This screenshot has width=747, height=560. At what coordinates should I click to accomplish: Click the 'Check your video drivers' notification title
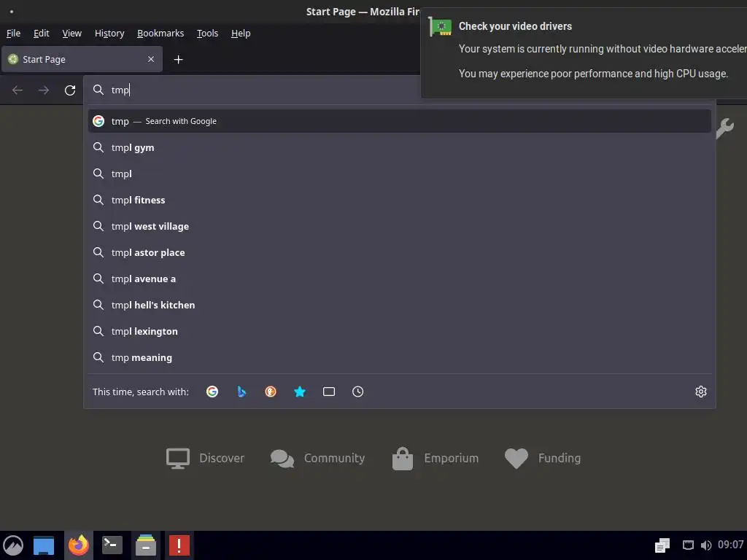coord(515,26)
